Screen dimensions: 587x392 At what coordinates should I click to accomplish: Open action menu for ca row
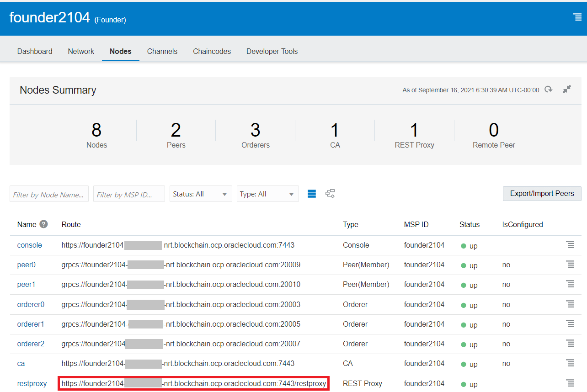(x=570, y=363)
